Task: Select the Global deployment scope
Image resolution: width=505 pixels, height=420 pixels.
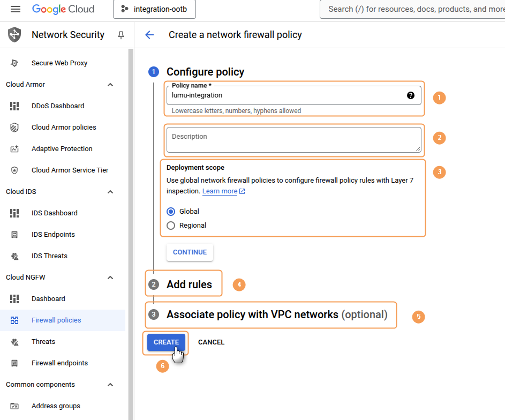Action: [x=171, y=212]
